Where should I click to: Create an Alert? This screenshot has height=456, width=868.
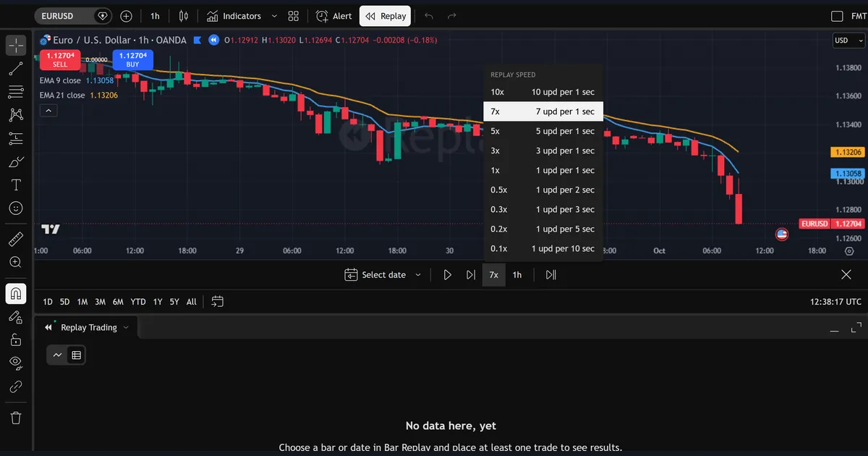[333, 16]
